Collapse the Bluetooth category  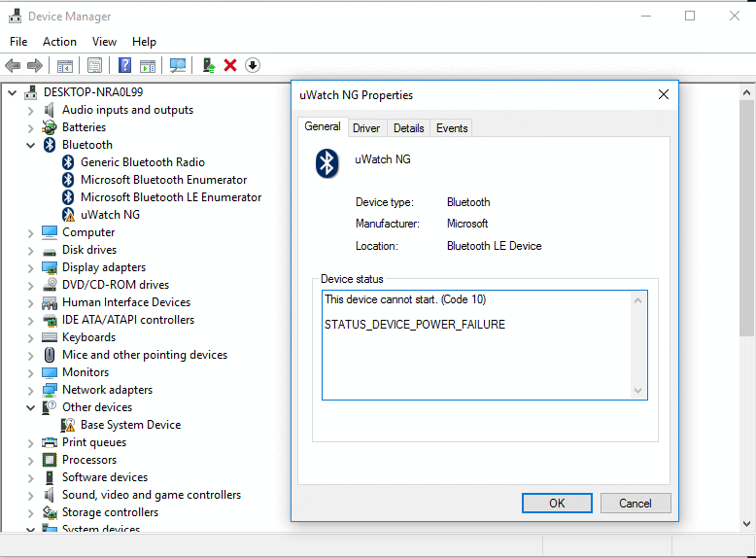(31, 145)
